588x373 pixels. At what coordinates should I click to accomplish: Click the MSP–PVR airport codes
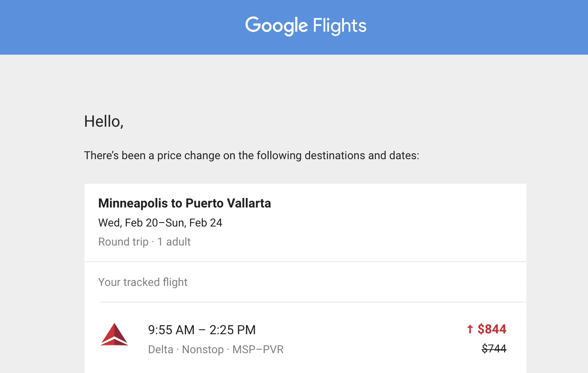click(x=258, y=350)
